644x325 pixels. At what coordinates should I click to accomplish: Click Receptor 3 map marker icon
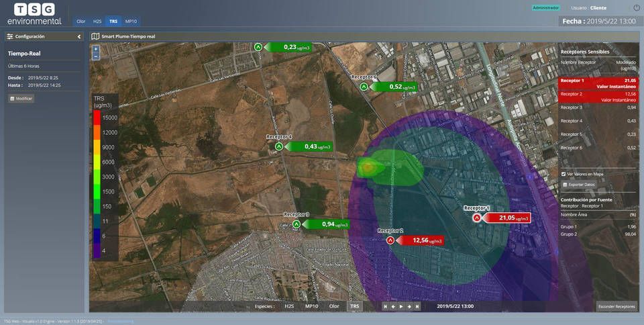coord(297,224)
